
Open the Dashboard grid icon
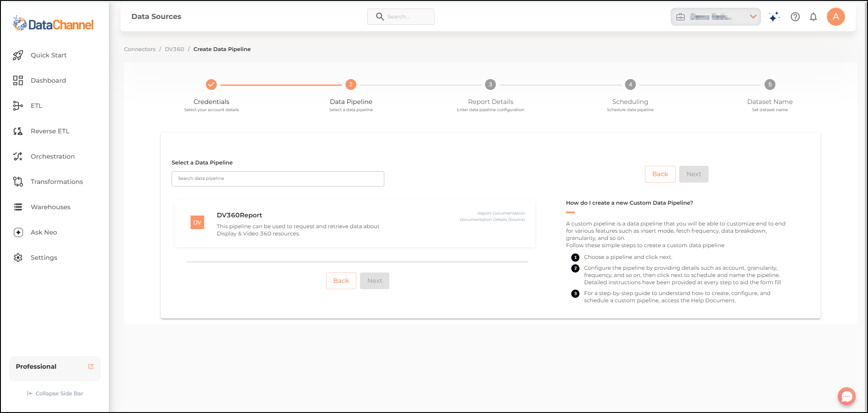18,80
